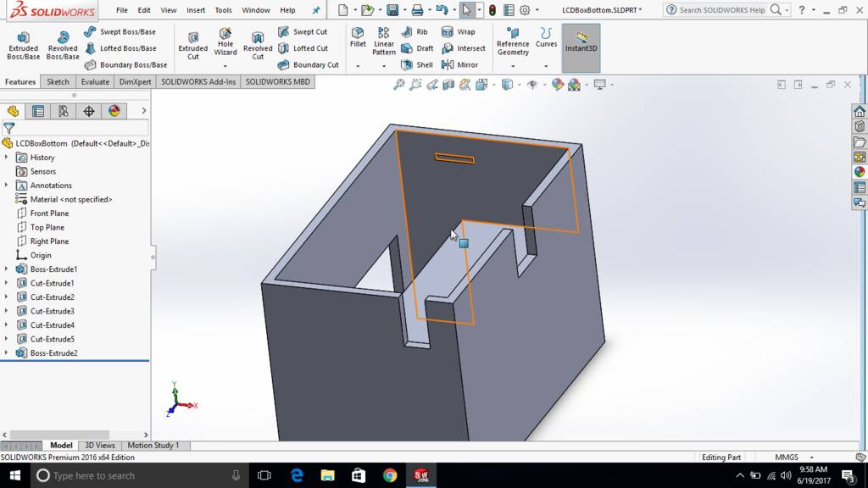
Task: Switch to PropertyManager panel tab
Action: (37, 111)
